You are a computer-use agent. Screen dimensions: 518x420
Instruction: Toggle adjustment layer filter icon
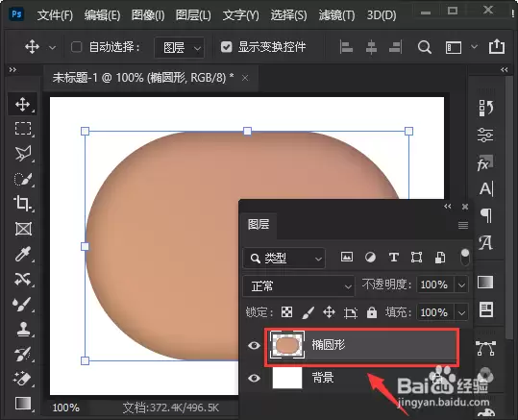coord(370,257)
